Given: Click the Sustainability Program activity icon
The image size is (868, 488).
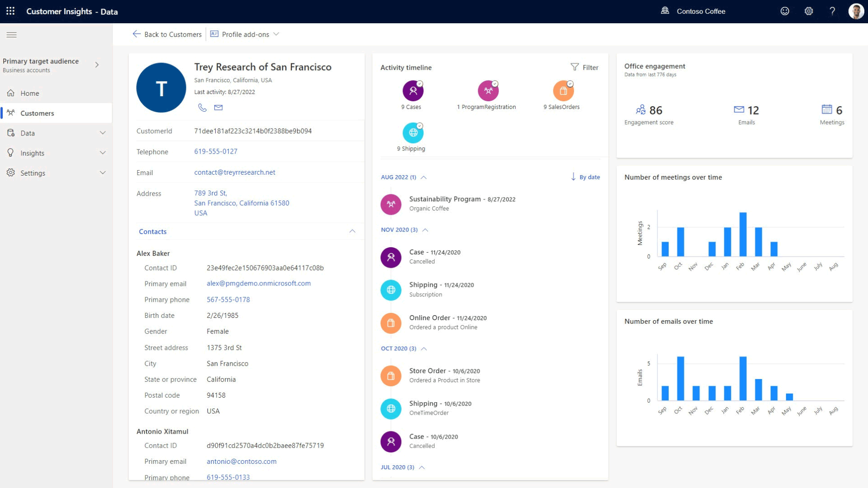Looking at the screenshot, I should 391,204.
